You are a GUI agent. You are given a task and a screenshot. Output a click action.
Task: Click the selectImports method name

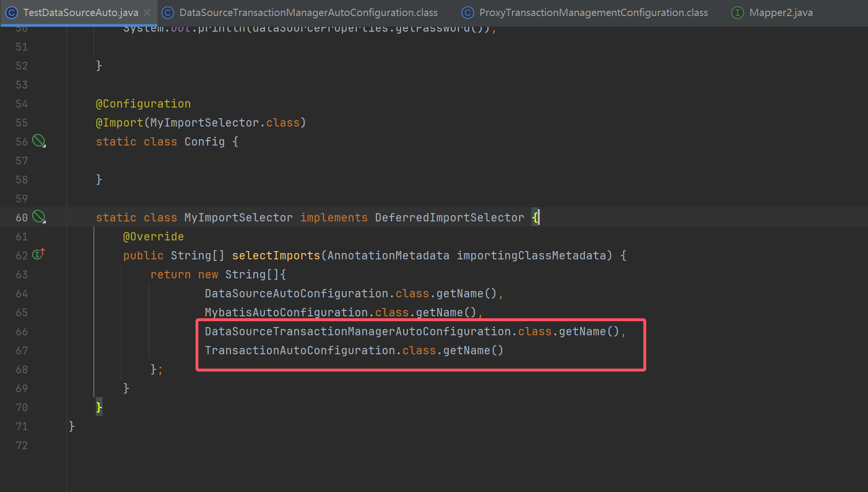[x=276, y=255]
